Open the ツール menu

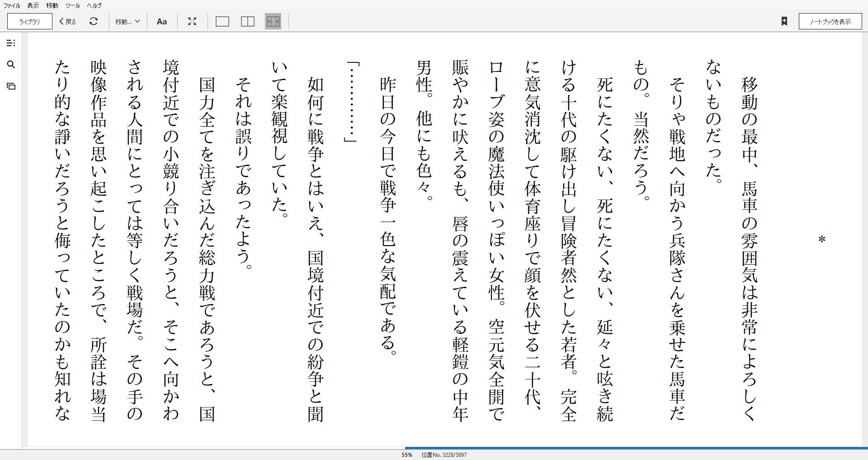72,5
